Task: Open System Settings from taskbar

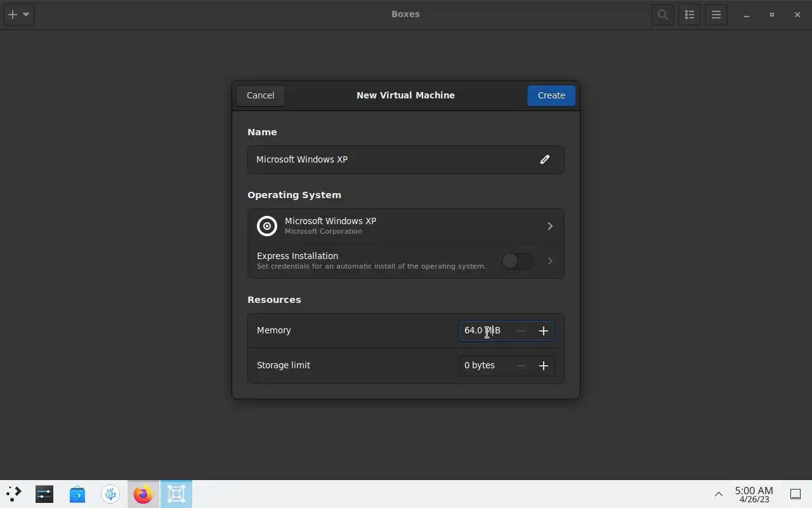Action: click(44, 494)
